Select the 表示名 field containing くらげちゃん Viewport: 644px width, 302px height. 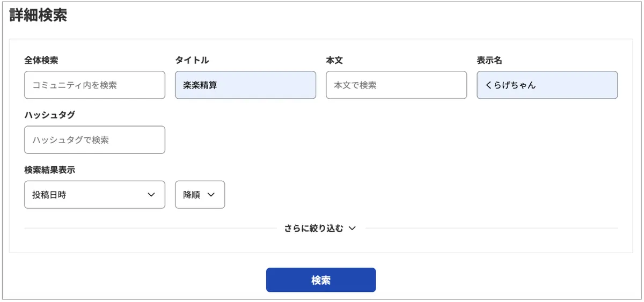pos(547,85)
